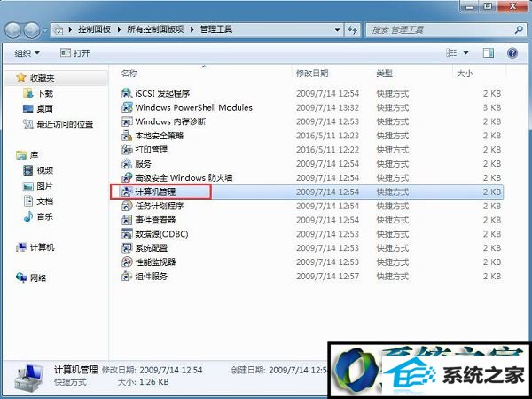
Task: Select 库 in the navigation pane
Action: [34, 155]
